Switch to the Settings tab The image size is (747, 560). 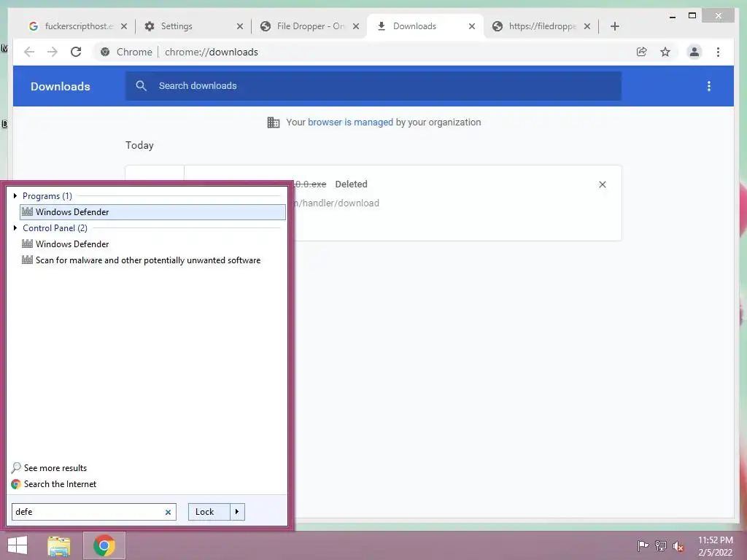coord(193,26)
